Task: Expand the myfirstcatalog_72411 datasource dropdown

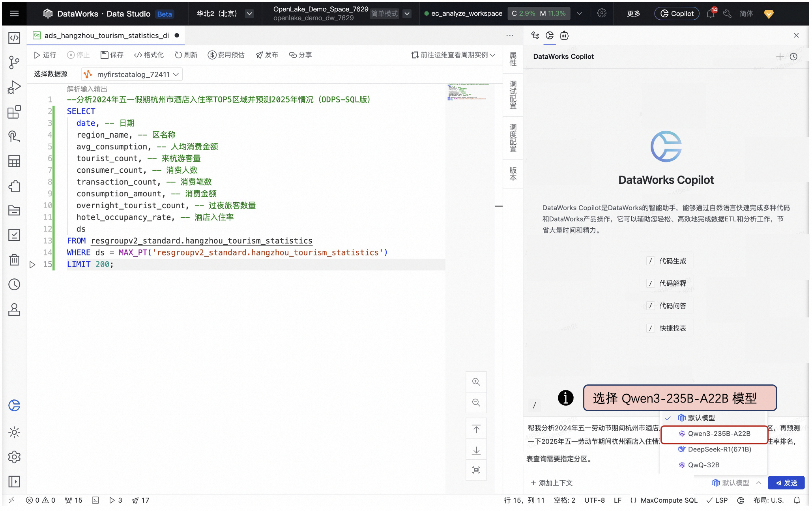Action: click(x=132, y=75)
